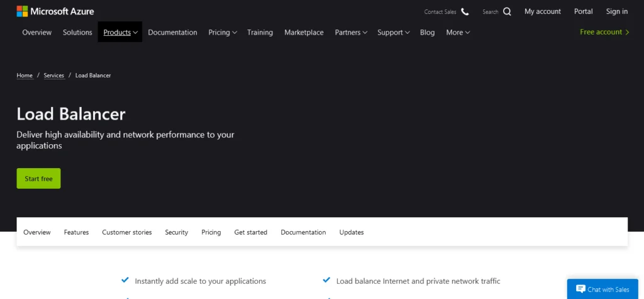The image size is (644, 299).
Task: Click the Free account arrow chevron
Action: [x=627, y=32]
